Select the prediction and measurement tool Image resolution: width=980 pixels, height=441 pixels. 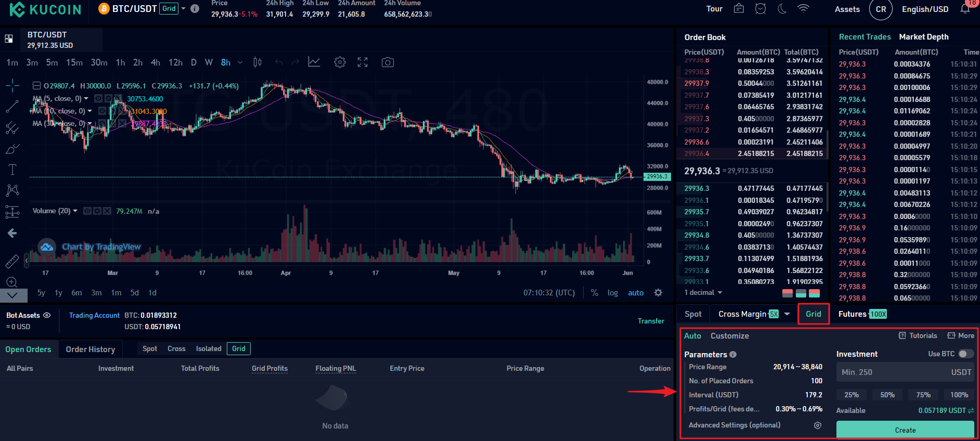[12, 212]
